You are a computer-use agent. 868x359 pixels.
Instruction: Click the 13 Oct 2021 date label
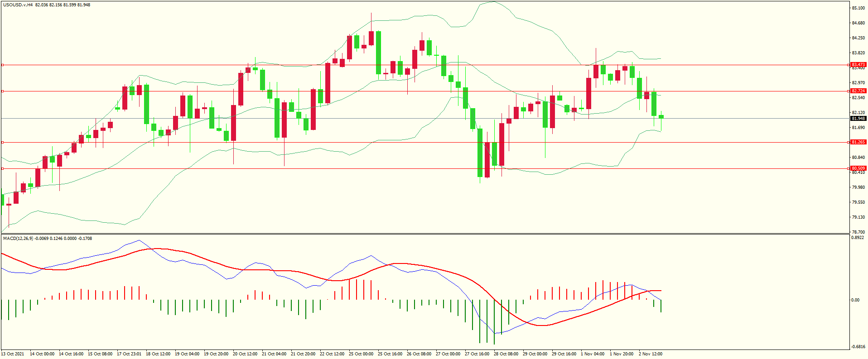coord(13,354)
